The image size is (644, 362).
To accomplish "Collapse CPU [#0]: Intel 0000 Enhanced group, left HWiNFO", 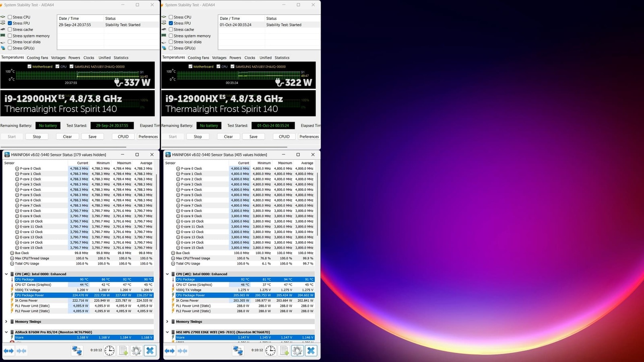I will tap(6, 274).
